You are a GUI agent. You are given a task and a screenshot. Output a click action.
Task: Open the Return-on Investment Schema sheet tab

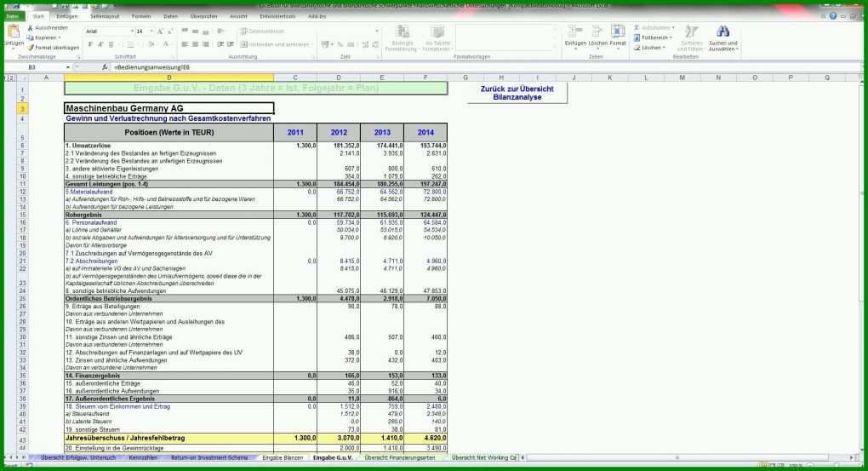click(209, 457)
